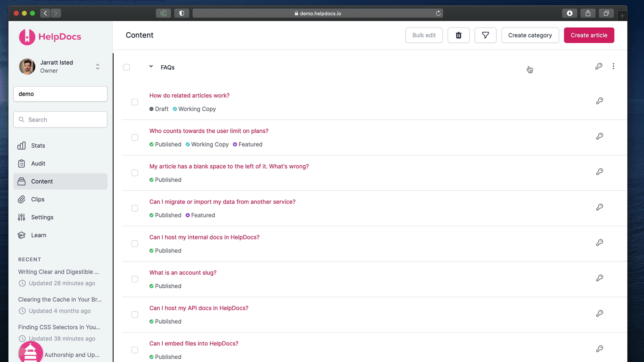Click the HelpDocs logo
Viewport: 644px width, 362px height.
50,37
